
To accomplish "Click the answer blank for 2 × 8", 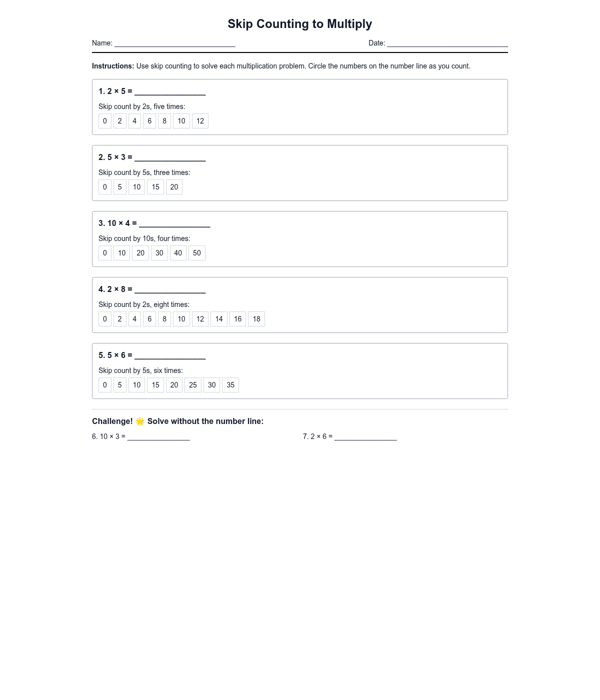I will pyautogui.click(x=170, y=289).
